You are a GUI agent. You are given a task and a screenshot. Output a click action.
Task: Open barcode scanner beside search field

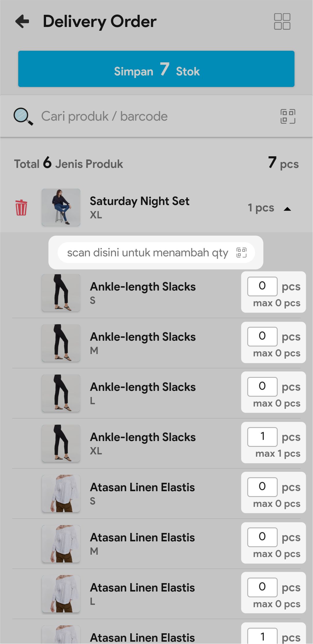tap(288, 117)
